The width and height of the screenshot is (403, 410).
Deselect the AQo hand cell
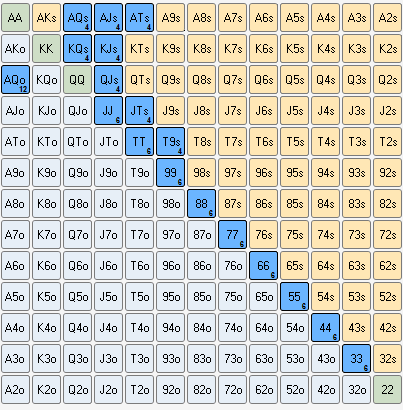pos(15,80)
